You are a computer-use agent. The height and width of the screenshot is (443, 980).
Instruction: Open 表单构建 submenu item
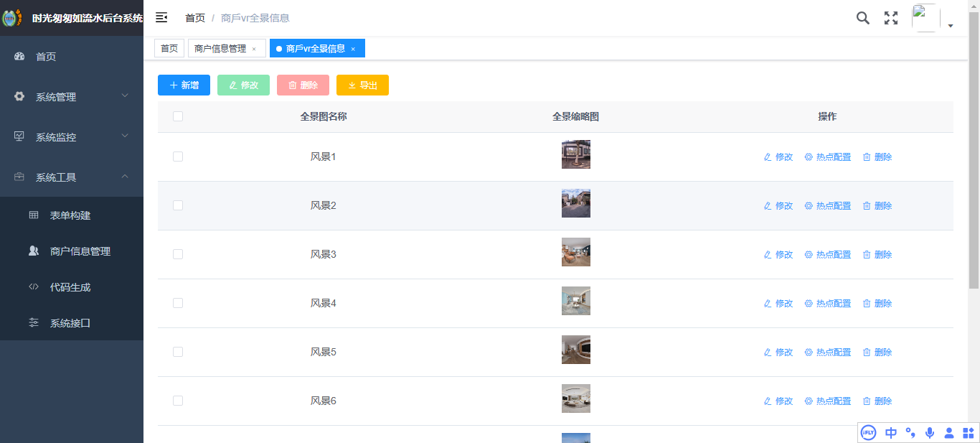pyautogui.click(x=72, y=215)
